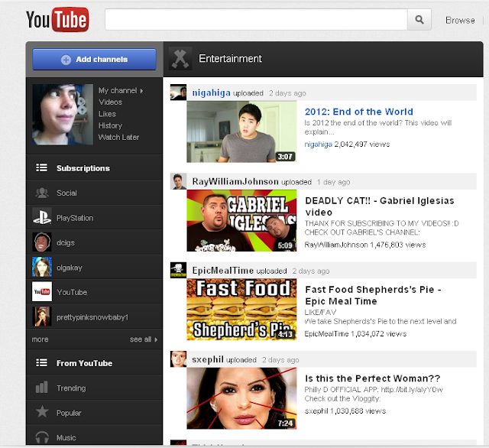Click '1 day ago' next to RayWilliamJohnson
Screen dimensions: 489x448
pos(333,182)
